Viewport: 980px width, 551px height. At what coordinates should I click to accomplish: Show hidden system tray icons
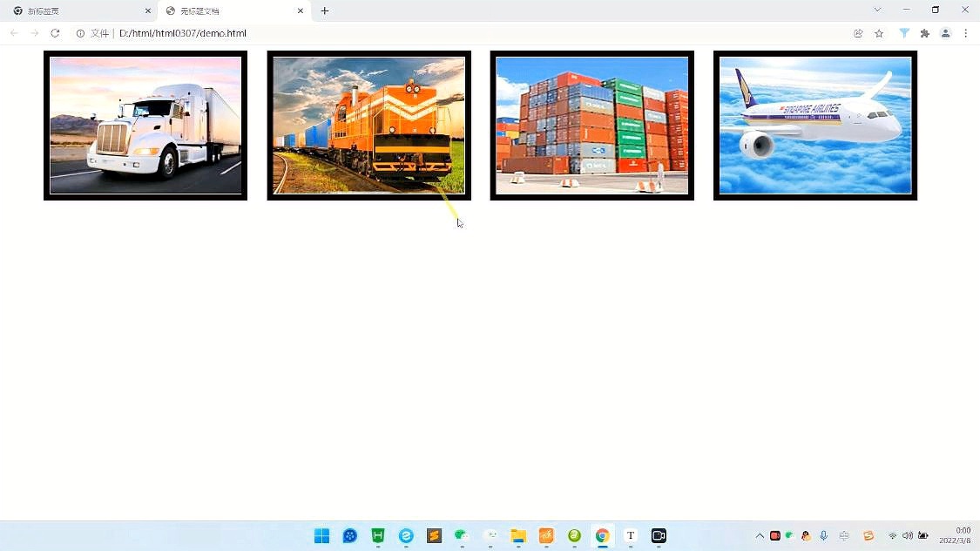click(x=760, y=536)
